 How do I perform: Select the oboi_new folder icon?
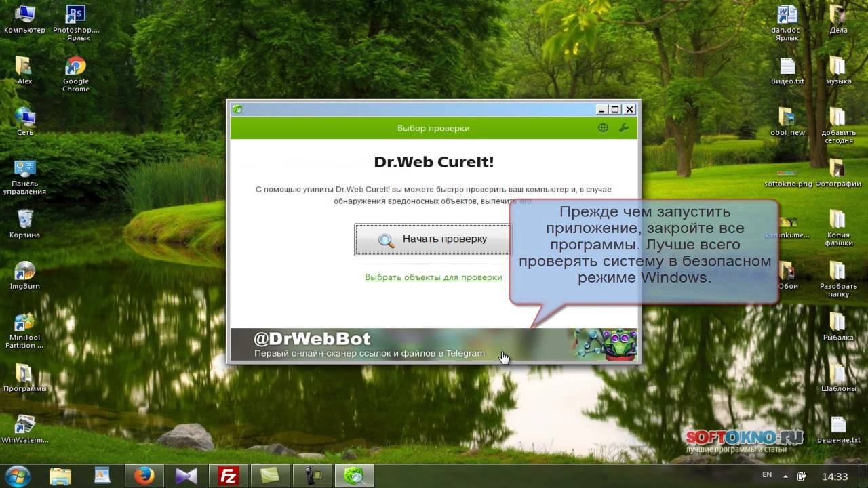click(x=787, y=121)
